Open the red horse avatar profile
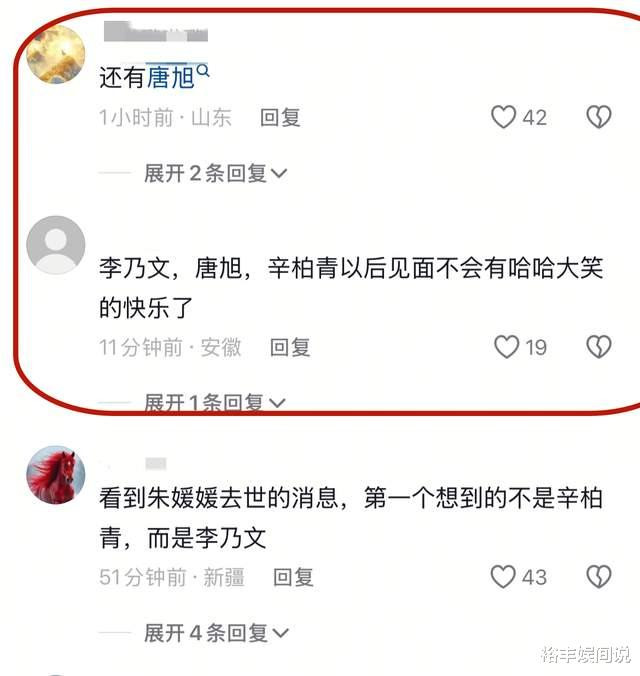 (x=56, y=475)
